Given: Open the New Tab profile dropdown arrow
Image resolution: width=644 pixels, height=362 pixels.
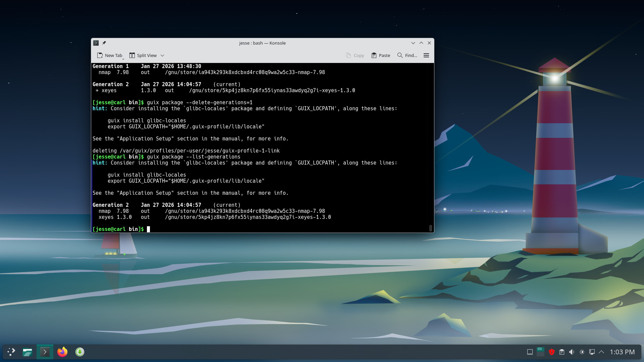Looking at the screenshot, I should coord(123,59).
